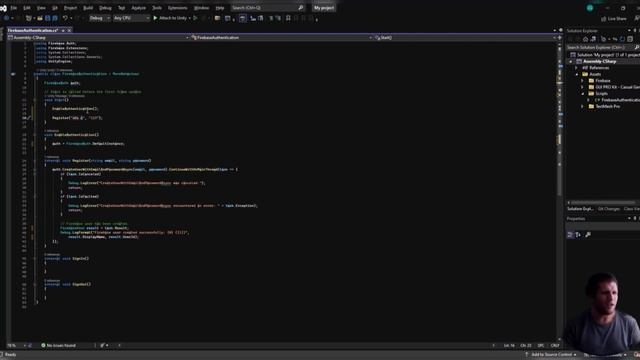
Task: Click the Bookmark toolbar icon
Action: pyautogui.click(x=288, y=18)
